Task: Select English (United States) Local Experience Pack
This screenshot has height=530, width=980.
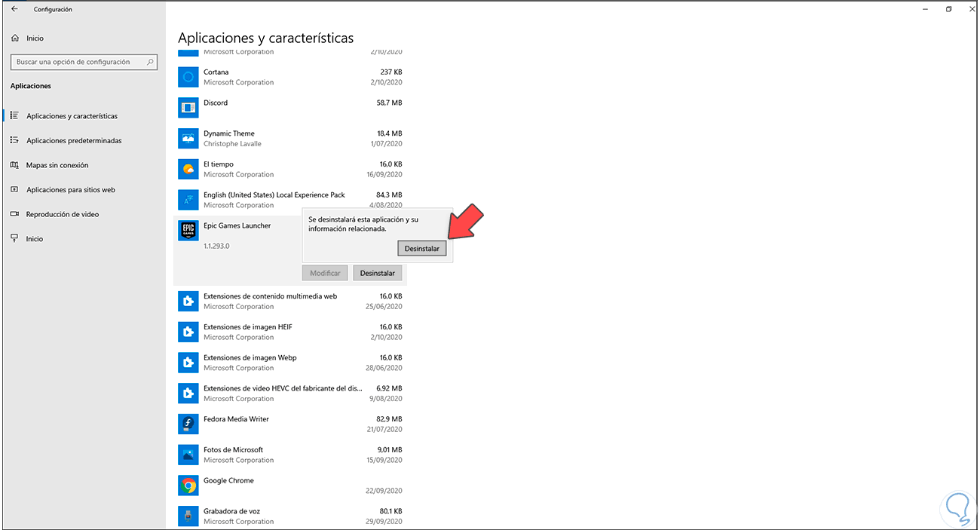Action: pyautogui.click(x=274, y=195)
